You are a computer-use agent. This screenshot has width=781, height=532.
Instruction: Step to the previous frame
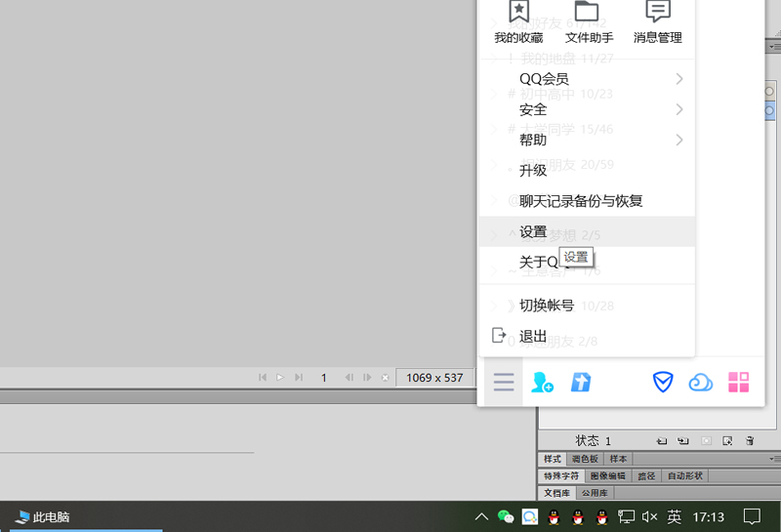pos(349,378)
